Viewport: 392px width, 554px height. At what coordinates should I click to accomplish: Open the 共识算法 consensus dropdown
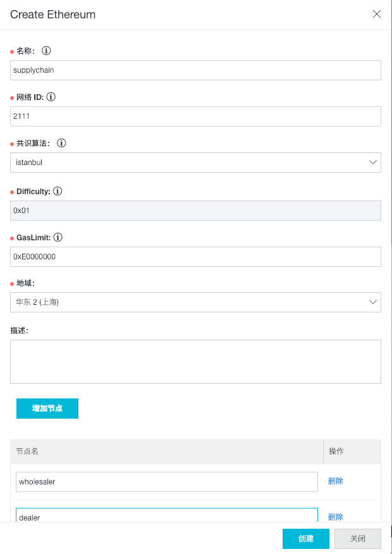point(196,162)
